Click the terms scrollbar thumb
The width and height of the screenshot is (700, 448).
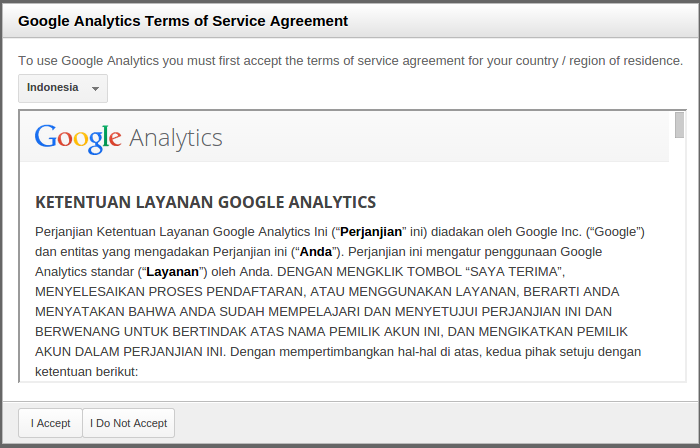pos(680,125)
